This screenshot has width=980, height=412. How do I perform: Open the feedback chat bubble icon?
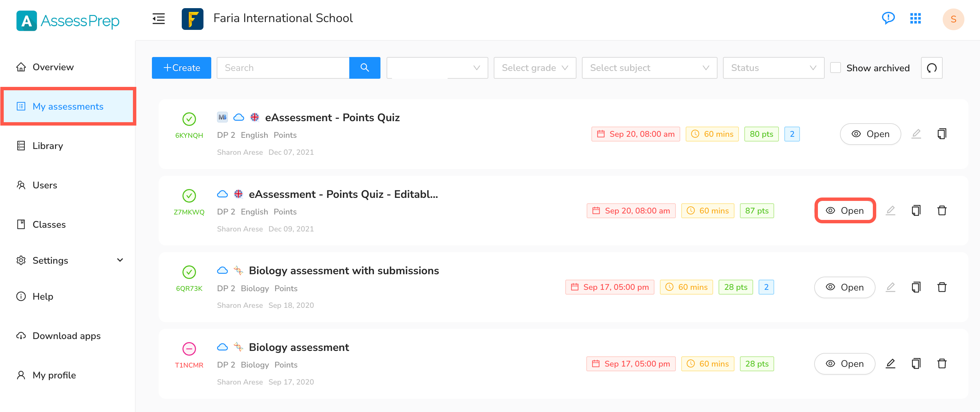(x=888, y=18)
